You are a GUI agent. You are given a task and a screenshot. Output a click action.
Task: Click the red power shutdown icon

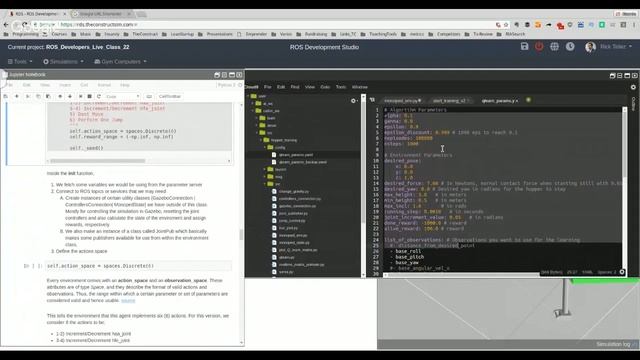tap(539, 47)
